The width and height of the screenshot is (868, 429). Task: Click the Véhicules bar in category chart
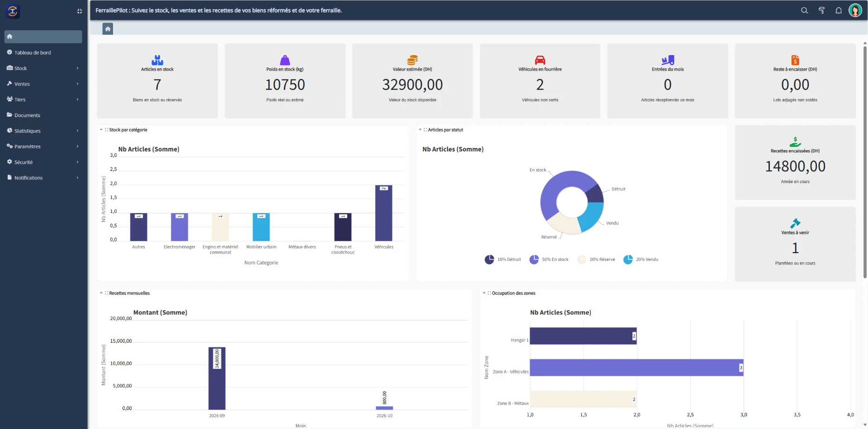pos(384,213)
